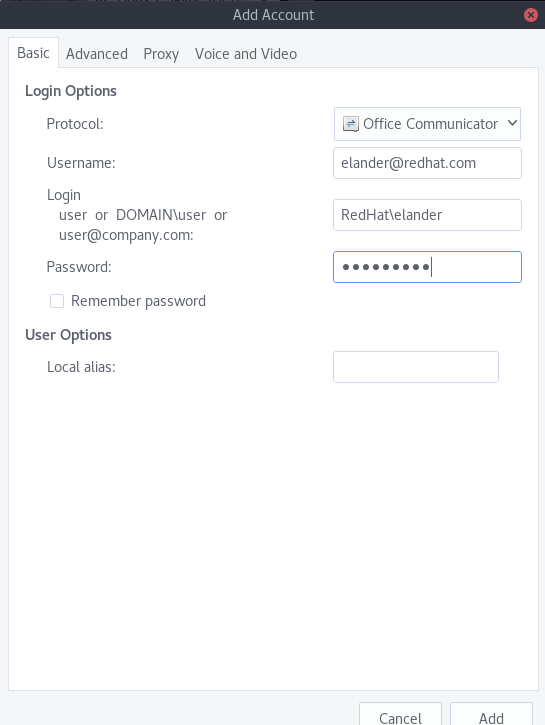Place the cursor in the Password field
Image resolution: width=545 pixels, height=725 pixels.
click(x=427, y=267)
